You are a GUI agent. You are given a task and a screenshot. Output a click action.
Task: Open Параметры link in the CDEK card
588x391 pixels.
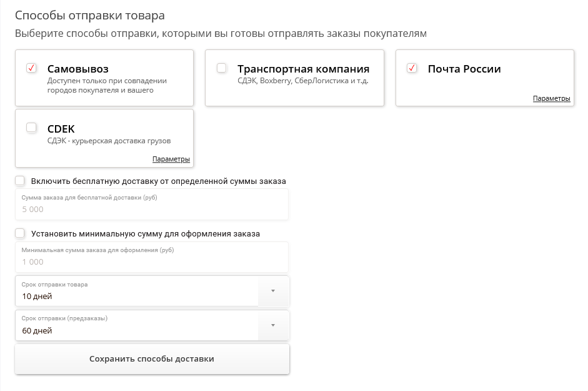[x=171, y=160]
